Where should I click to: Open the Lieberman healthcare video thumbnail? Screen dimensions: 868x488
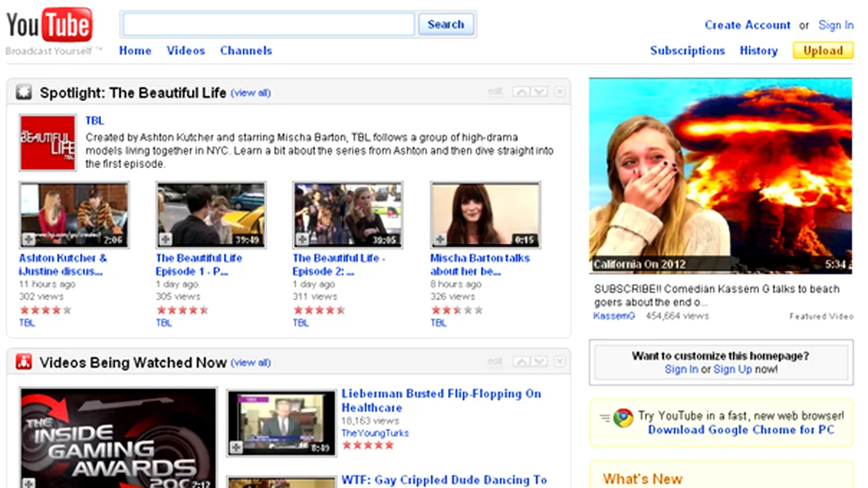(281, 423)
